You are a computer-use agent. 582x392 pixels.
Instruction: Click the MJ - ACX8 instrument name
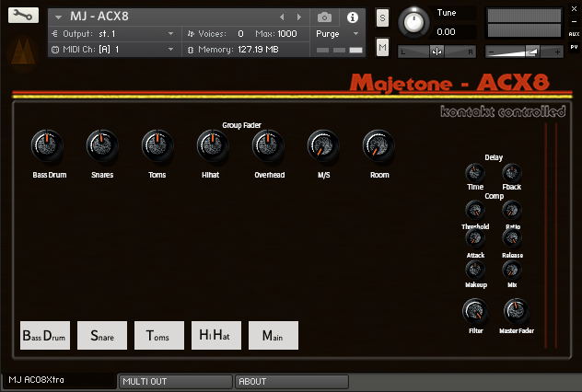(x=99, y=17)
